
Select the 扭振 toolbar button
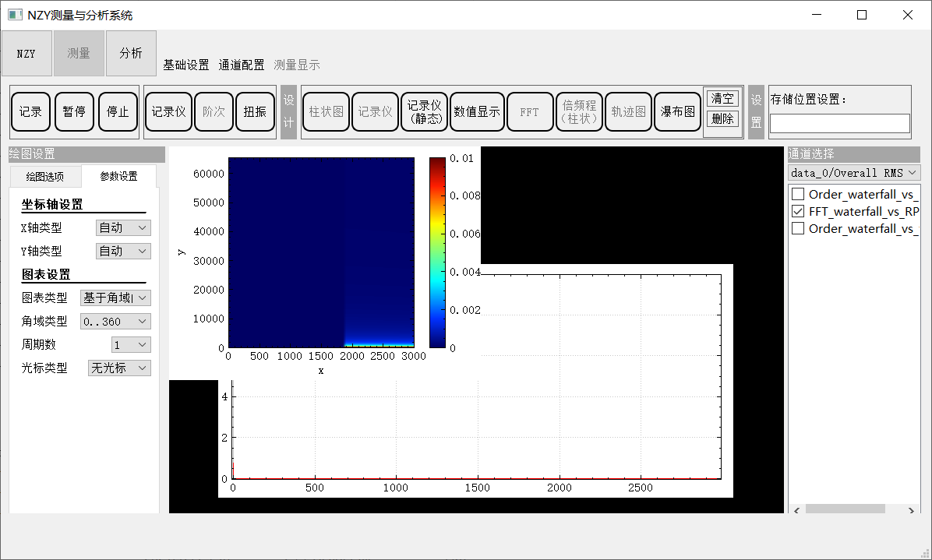tap(255, 111)
